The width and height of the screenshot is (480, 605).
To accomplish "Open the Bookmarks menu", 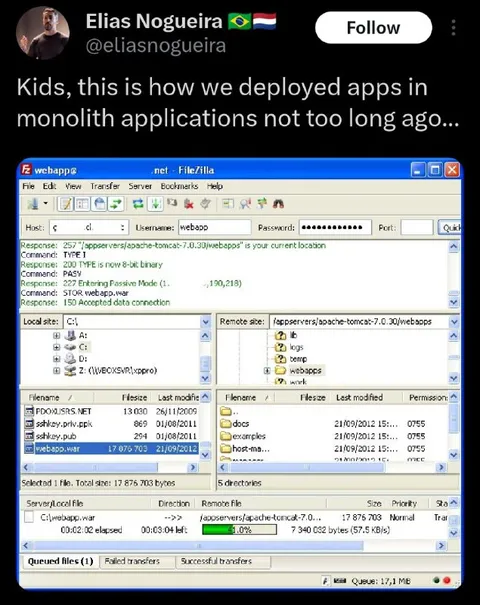I will pos(179,186).
